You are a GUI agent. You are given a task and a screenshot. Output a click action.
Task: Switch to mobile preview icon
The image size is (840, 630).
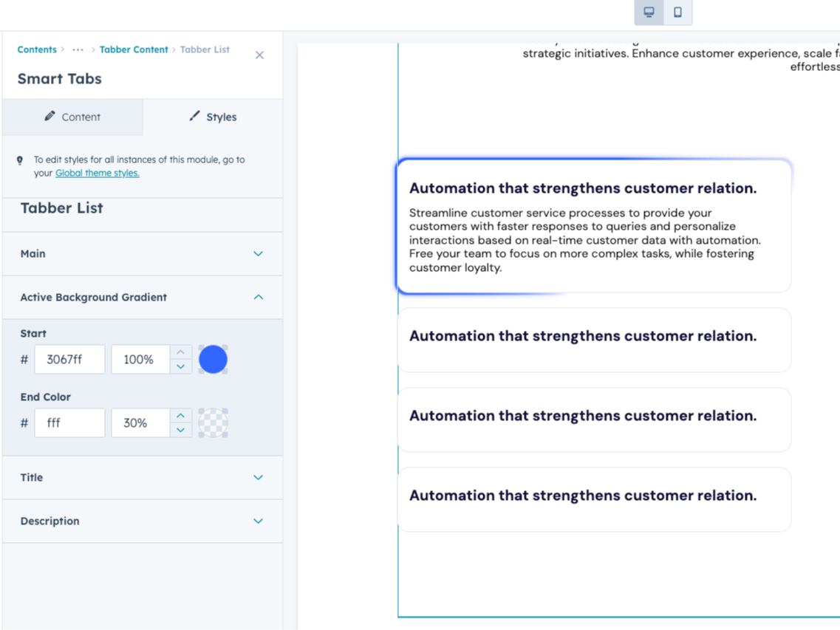677,13
